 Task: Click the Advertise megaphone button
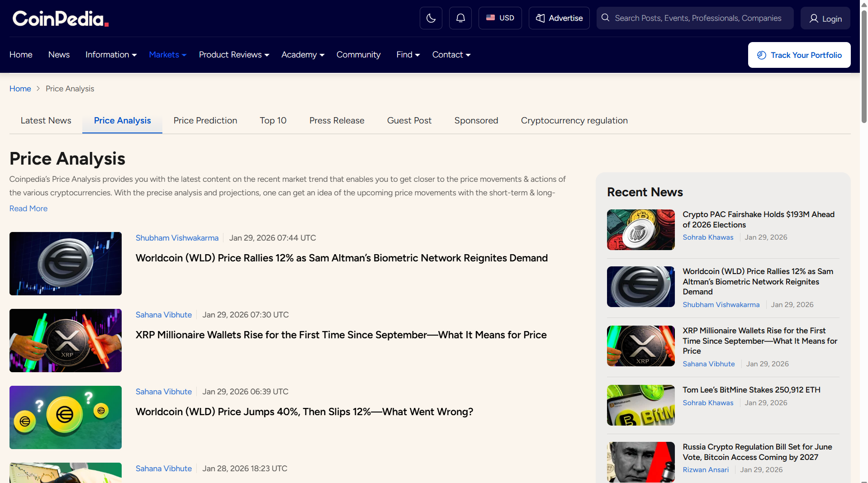(559, 18)
